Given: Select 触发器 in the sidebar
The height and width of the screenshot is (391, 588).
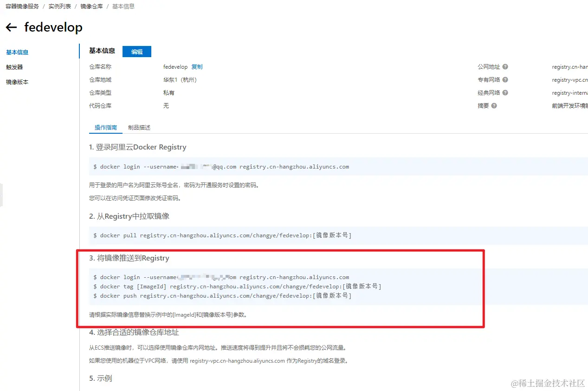Looking at the screenshot, I should pos(14,67).
